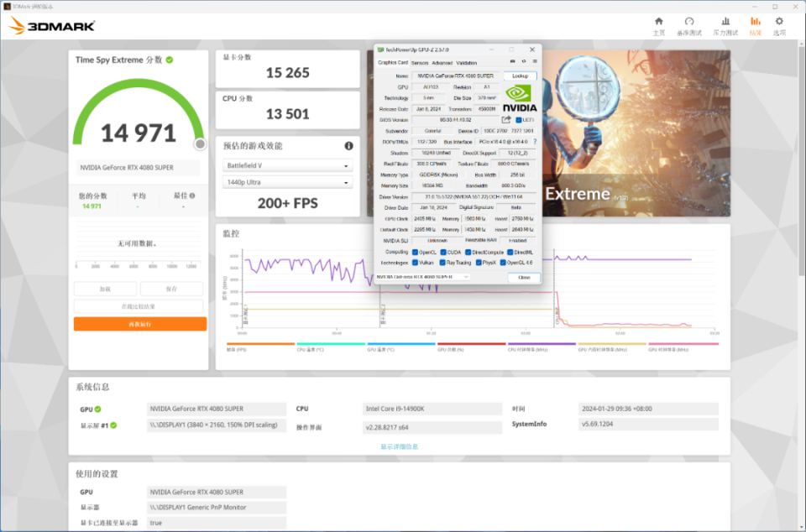Toggle the Vulkan checkbox
Image resolution: width=806 pixels, height=532 pixels.
tap(415, 263)
